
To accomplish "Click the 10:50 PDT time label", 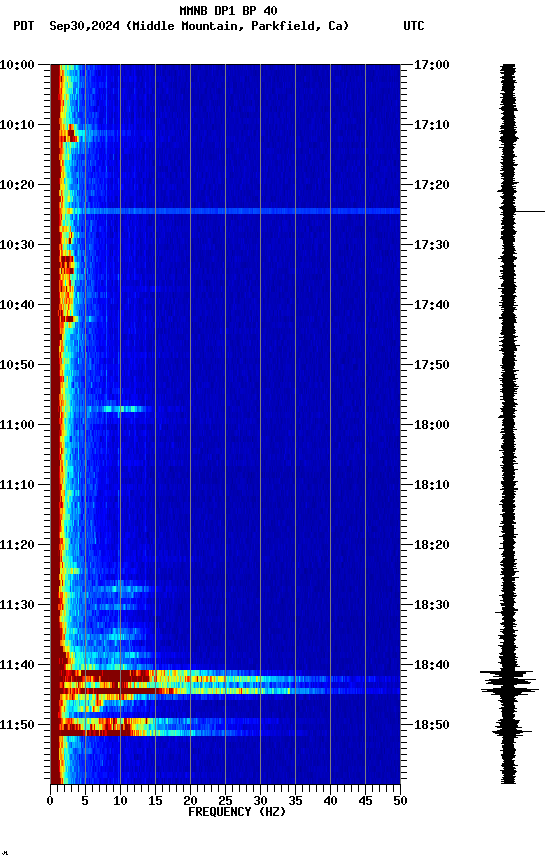I will click(x=17, y=365).
